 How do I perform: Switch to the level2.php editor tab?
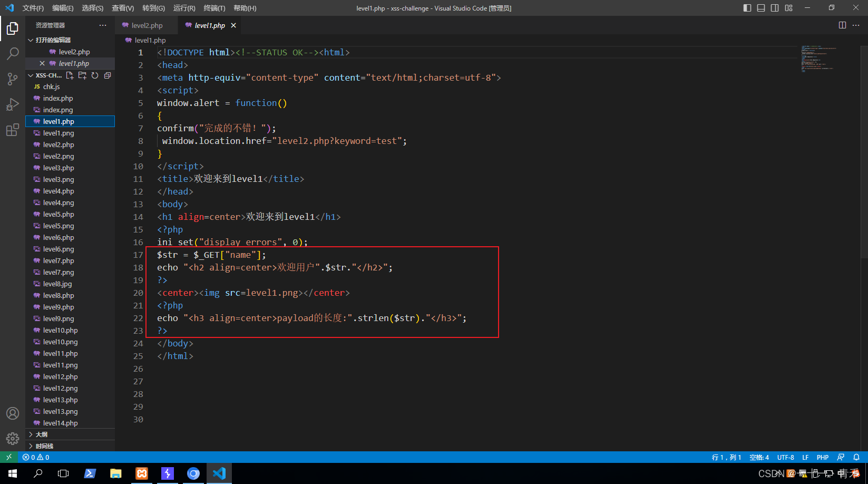pos(147,25)
